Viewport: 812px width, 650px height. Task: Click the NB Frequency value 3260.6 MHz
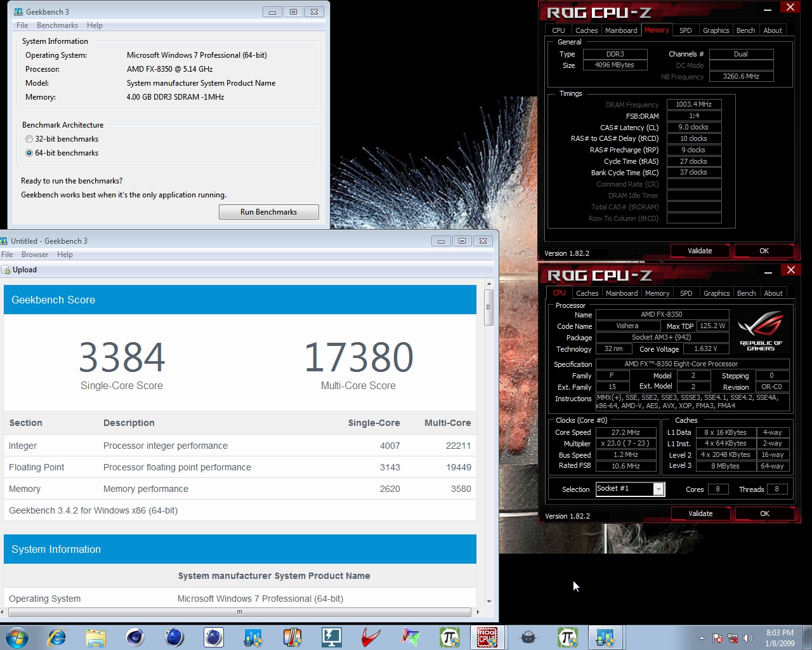[741, 76]
